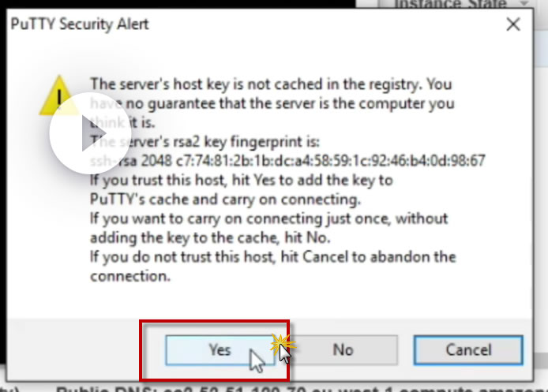Click the 'If you trust this host' line
Viewport: 548px width, 392px height.
click(x=242, y=180)
